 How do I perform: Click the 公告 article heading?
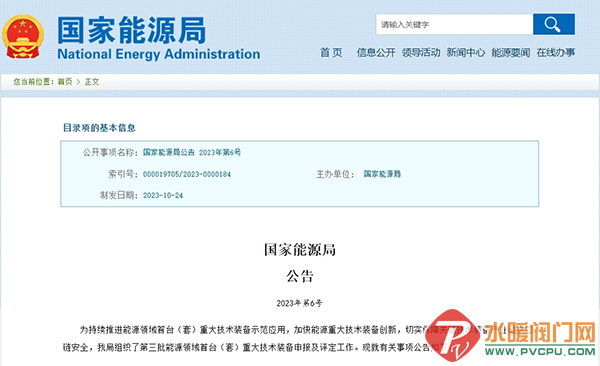pyautogui.click(x=300, y=276)
